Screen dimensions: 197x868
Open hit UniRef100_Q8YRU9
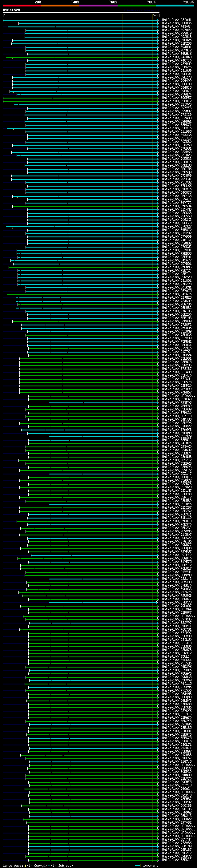tap(176, 64)
